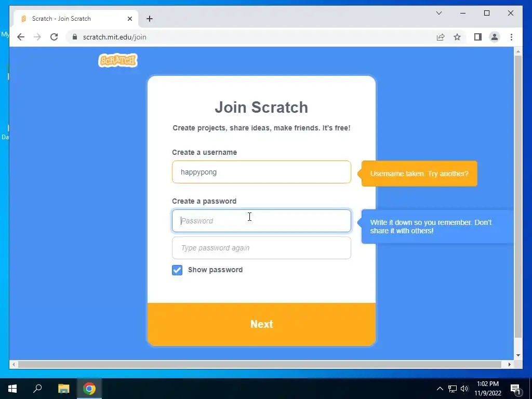Image resolution: width=532 pixels, height=399 pixels.
Task: Open the Windows Start menu
Action: tap(12, 389)
